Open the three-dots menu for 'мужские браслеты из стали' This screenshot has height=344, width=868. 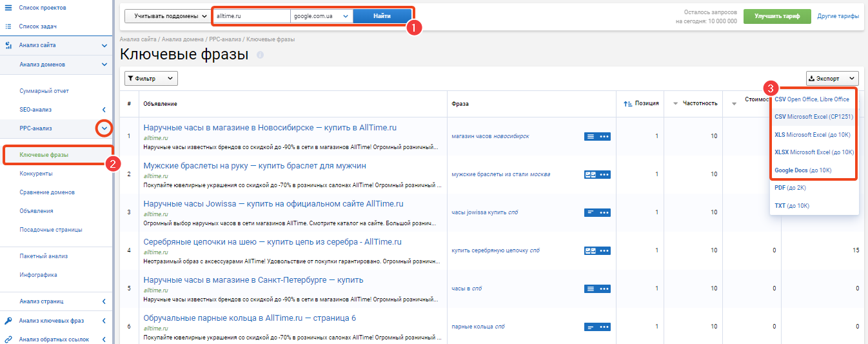coord(604,174)
